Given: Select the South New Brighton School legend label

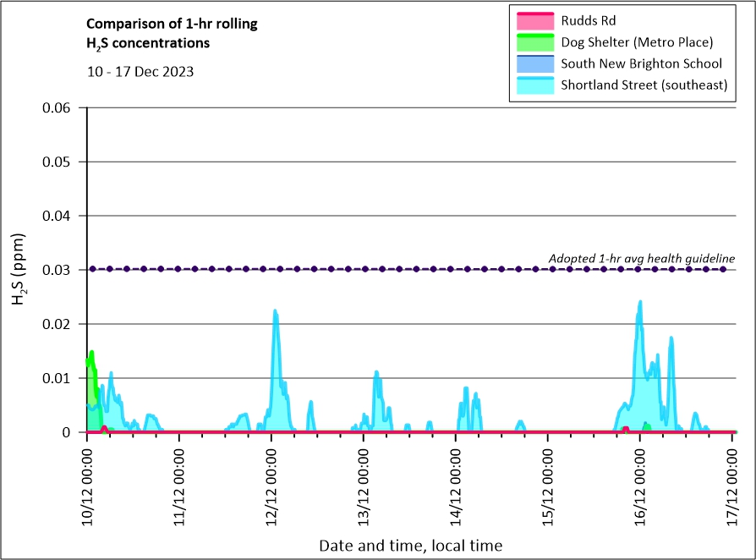Looking at the screenshot, I should [x=641, y=63].
